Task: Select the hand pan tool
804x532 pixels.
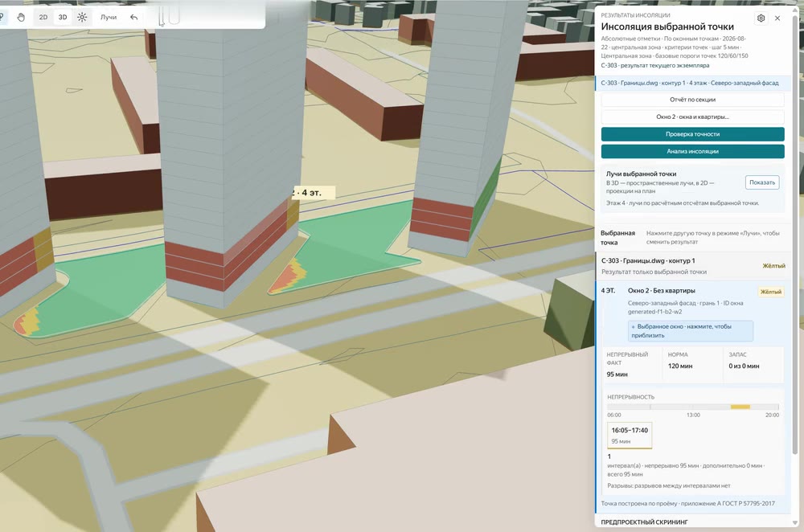Action: point(21,18)
